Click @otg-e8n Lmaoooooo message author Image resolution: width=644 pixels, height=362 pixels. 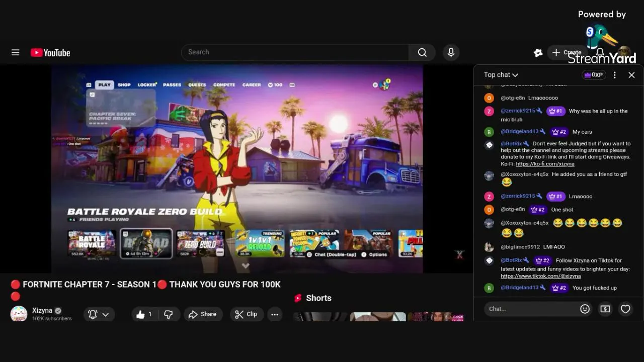513,98
